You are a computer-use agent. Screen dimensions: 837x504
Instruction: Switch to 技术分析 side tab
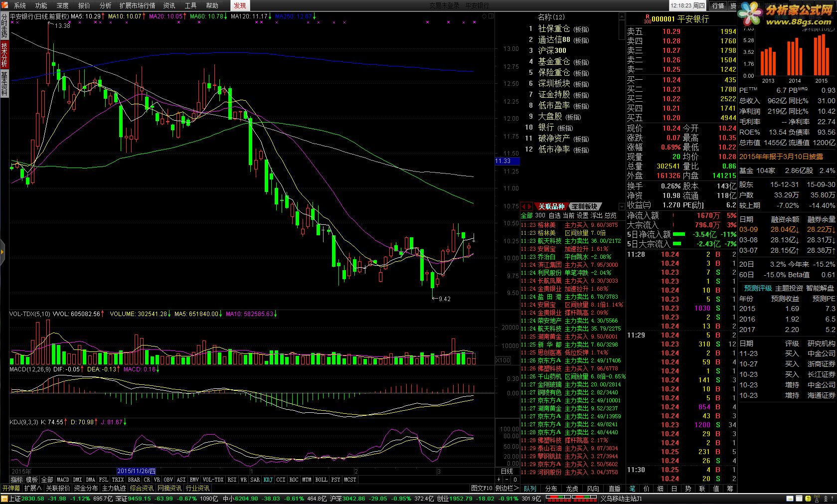point(4,55)
